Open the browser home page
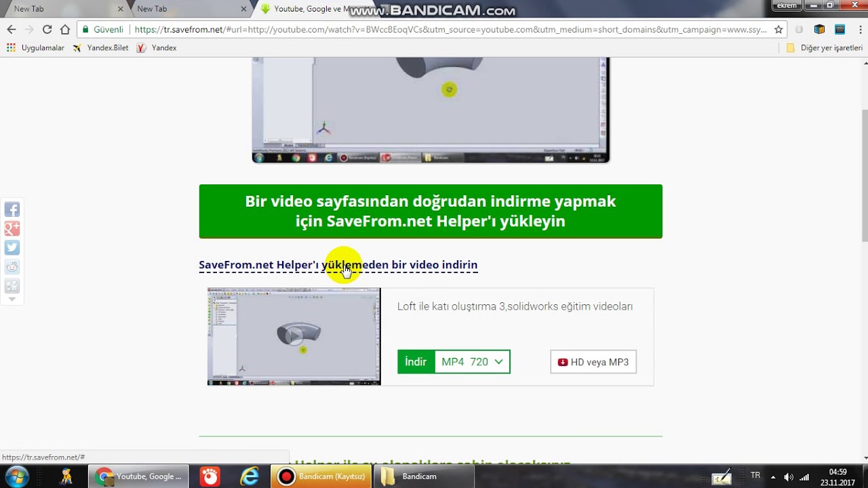Viewport: 868px width, 488px height. (x=65, y=29)
